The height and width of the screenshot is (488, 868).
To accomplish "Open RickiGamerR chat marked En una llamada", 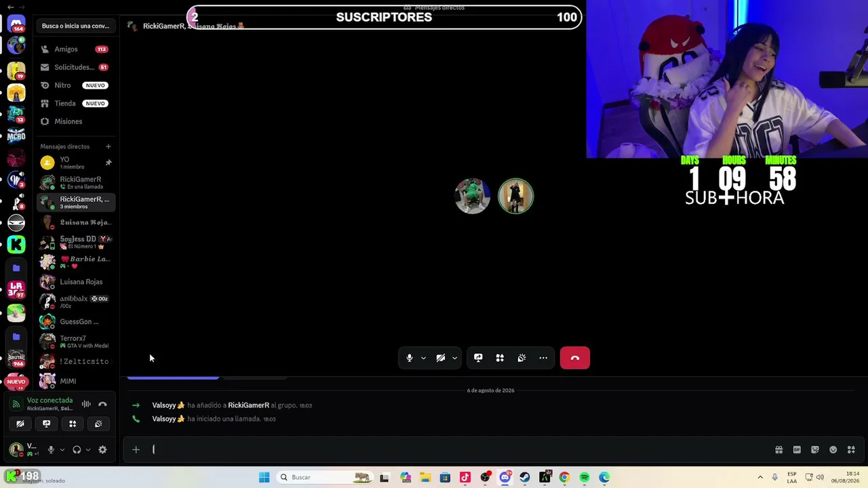I will click(x=75, y=182).
